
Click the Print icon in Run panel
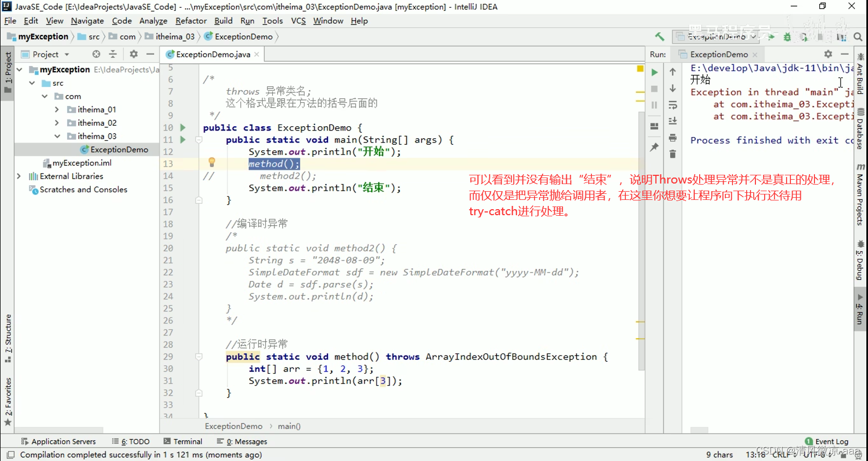pyautogui.click(x=673, y=138)
